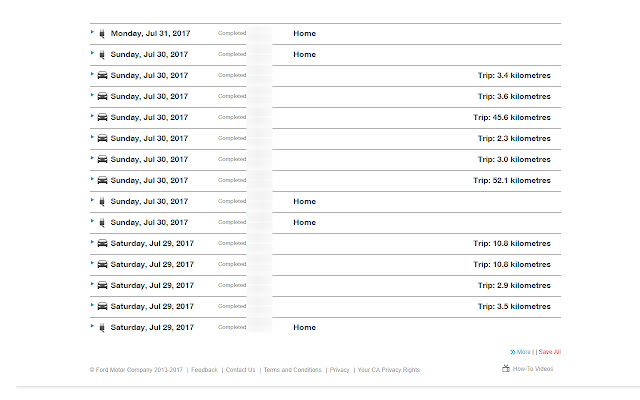The width and height of the screenshot is (640, 400).
Task: Open the Feedback link in the footer
Action: [x=204, y=370]
